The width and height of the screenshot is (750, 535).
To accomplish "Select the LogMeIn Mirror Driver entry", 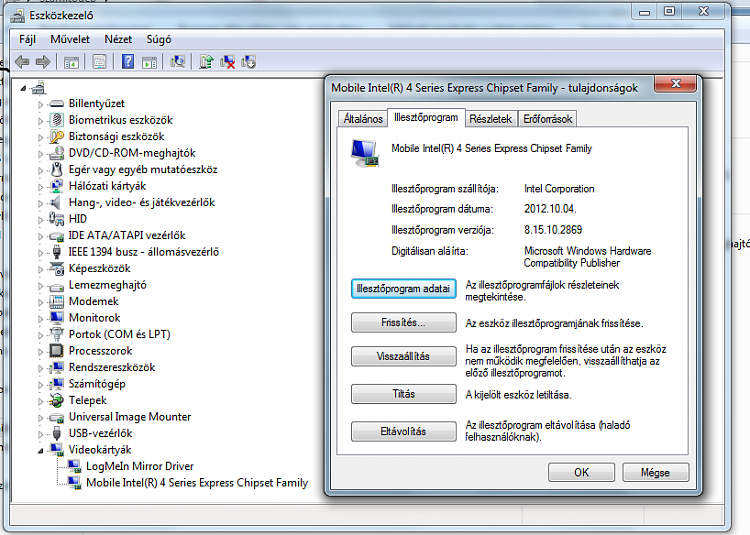I will [140, 466].
